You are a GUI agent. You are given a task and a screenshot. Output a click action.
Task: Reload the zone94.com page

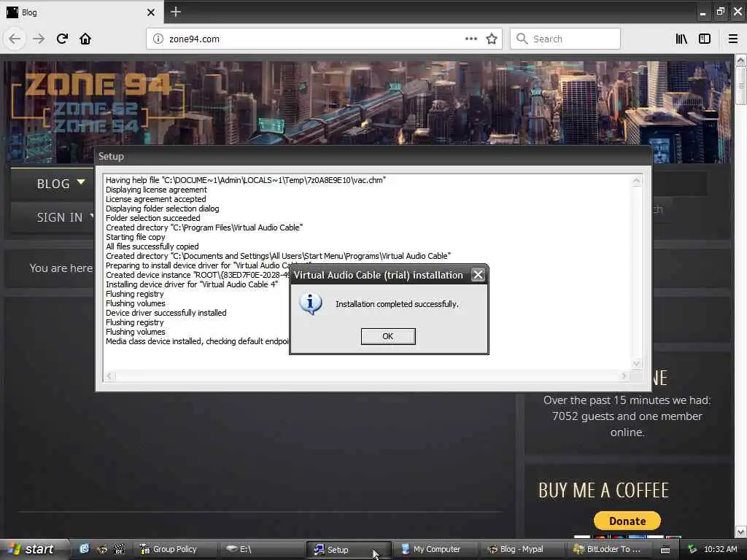[62, 39]
